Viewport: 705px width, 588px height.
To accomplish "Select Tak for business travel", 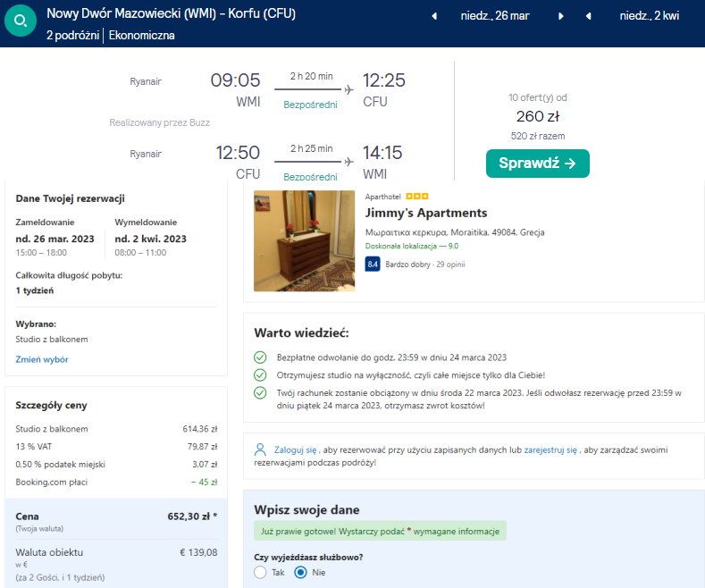I will click(260, 572).
